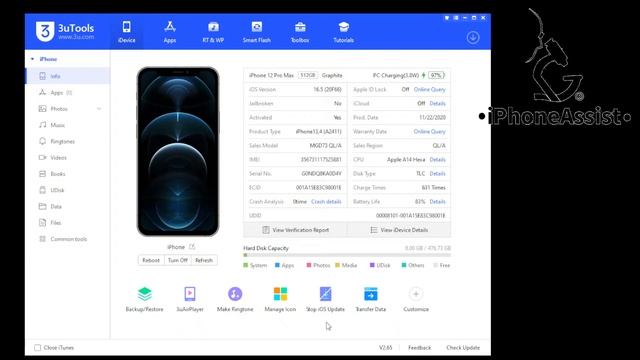640x360 pixels.
Task: Click the Photos pink legend swatch
Action: click(309, 265)
